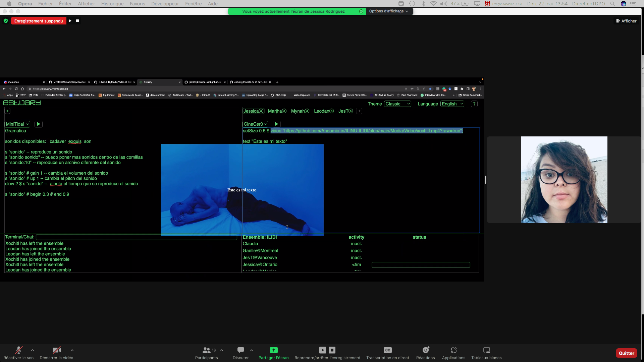Open the Historique menu
The width and height of the screenshot is (644, 362).
click(112, 4)
